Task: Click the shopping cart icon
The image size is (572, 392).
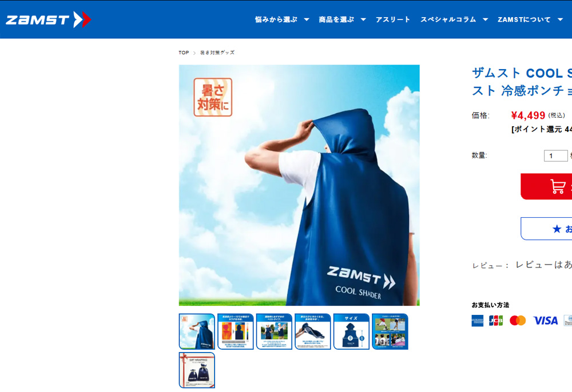Action: 557,186
